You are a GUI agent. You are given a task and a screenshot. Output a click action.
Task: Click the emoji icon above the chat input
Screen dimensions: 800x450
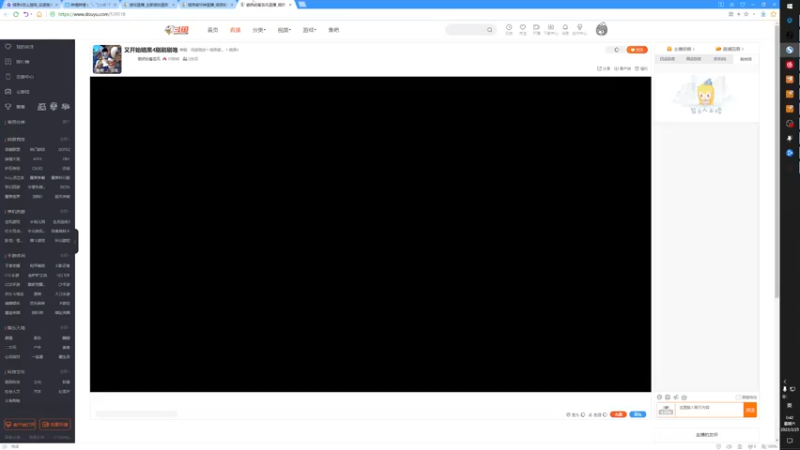click(x=659, y=397)
